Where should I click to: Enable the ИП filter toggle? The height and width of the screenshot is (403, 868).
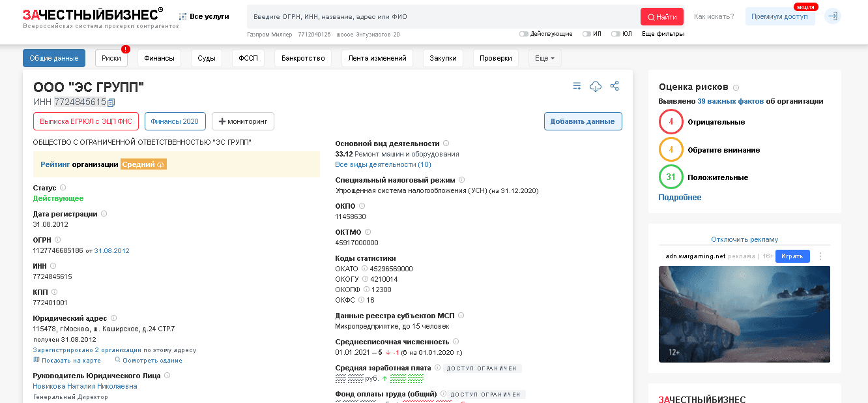586,34
